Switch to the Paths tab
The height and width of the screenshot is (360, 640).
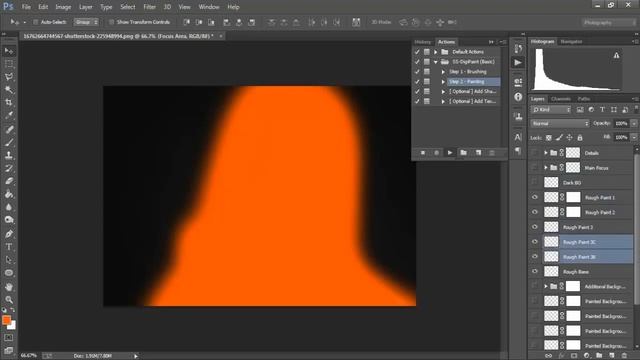(584, 99)
